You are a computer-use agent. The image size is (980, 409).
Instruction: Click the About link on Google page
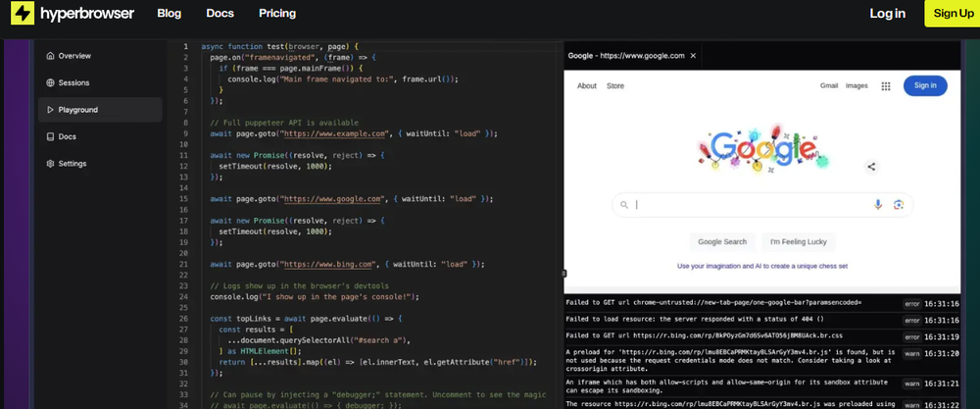587,85
